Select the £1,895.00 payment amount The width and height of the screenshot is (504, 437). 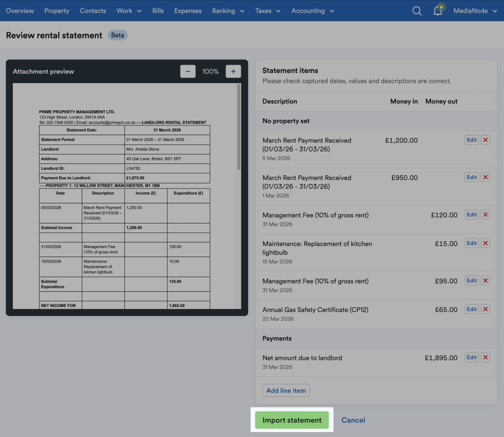coord(441,358)
